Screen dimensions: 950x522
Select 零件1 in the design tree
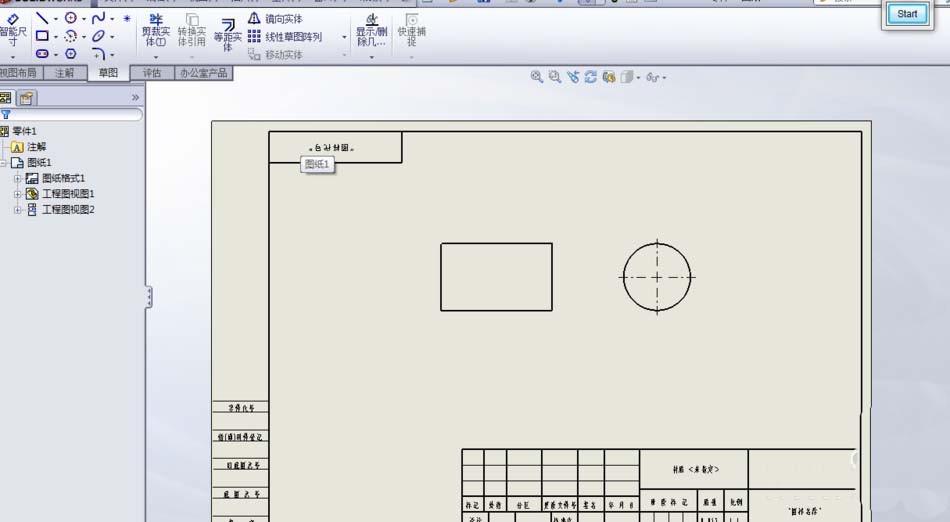tap(24, 131)
